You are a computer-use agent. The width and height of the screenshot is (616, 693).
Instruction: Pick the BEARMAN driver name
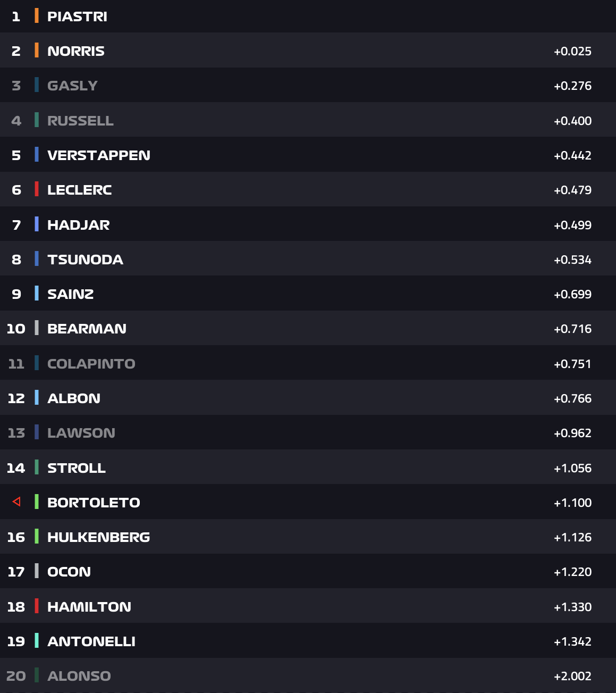tap(87, 329)
